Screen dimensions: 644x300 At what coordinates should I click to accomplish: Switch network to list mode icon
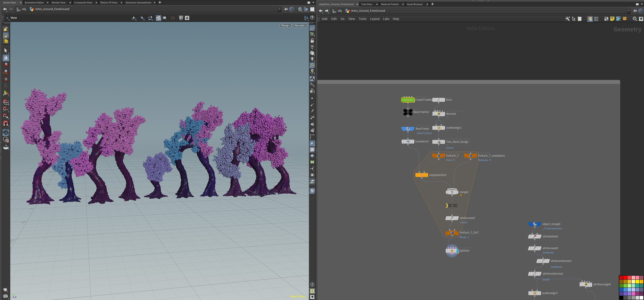(x=580, y=19)
